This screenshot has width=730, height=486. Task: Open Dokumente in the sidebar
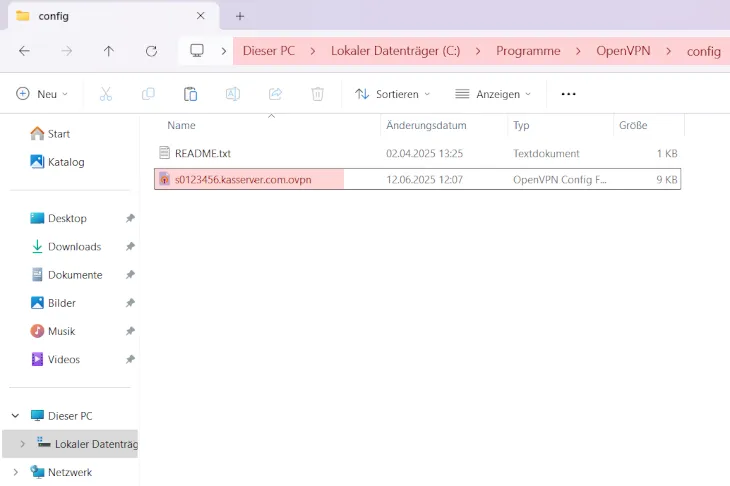pyautogui.click(x=66, y=275)
